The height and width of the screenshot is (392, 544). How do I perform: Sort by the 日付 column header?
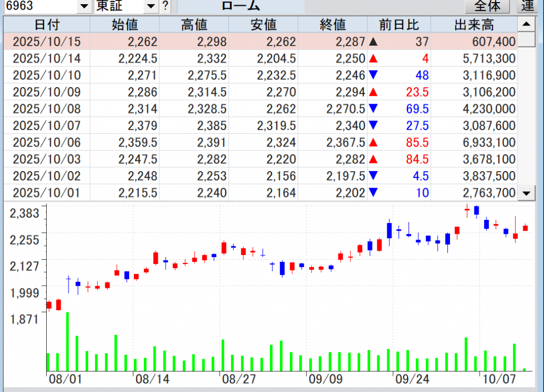(47, 24)
